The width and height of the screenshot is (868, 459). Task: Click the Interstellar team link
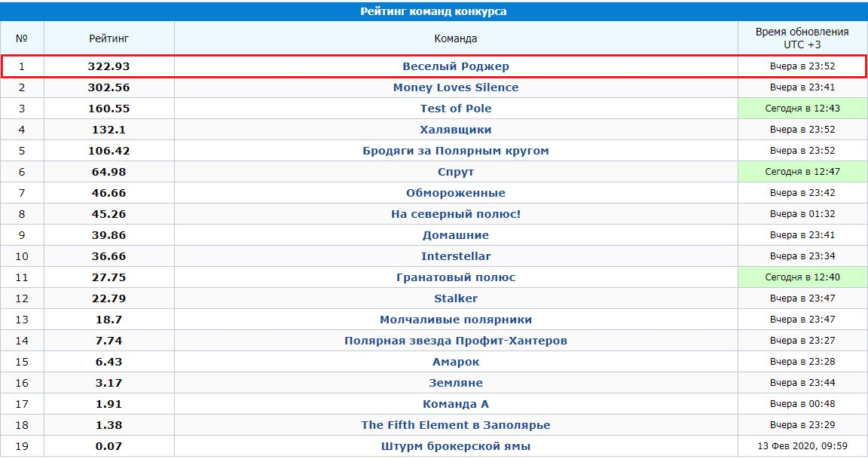455,256
